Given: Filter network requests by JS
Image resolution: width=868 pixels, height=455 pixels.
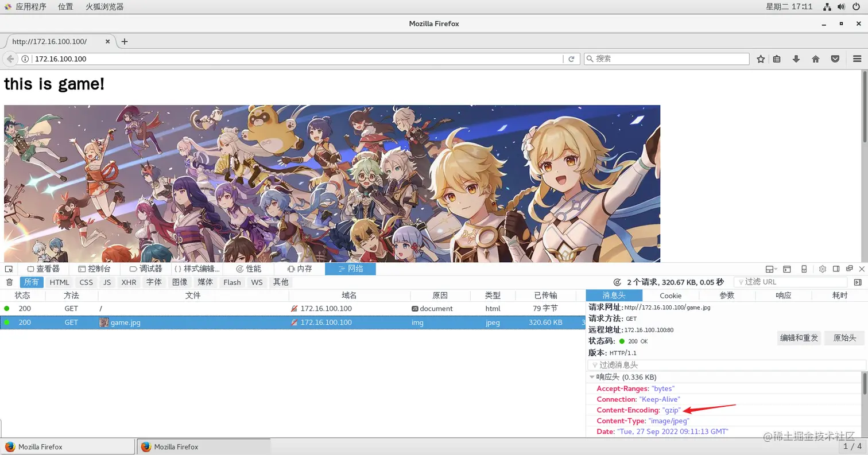Looking at the screenshot, I should 107,282.
